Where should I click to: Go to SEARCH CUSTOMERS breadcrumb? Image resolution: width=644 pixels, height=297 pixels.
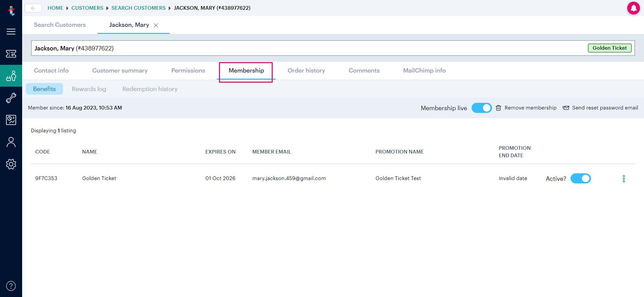[x=139, y=8]
